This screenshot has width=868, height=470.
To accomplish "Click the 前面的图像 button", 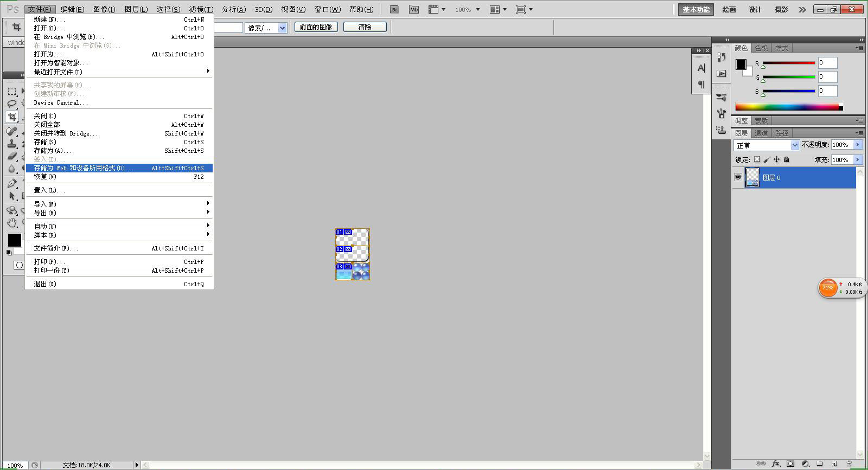I will click(316, 27).
